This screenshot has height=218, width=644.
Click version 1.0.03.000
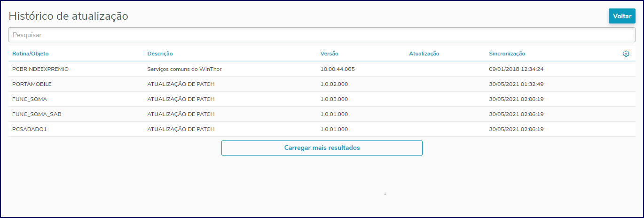coord(334,99)
